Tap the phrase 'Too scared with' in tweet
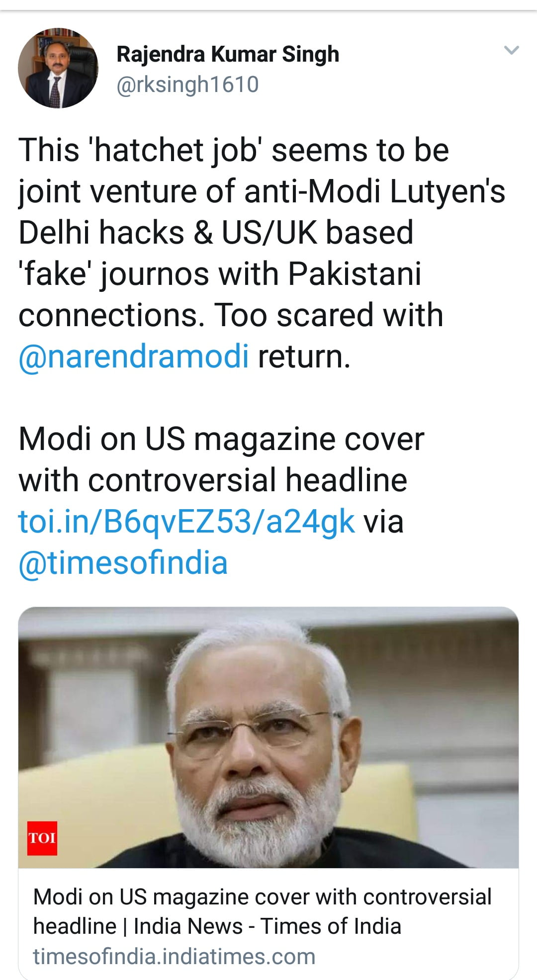Viewport: 537px width, 980px height. pos(329,315)
